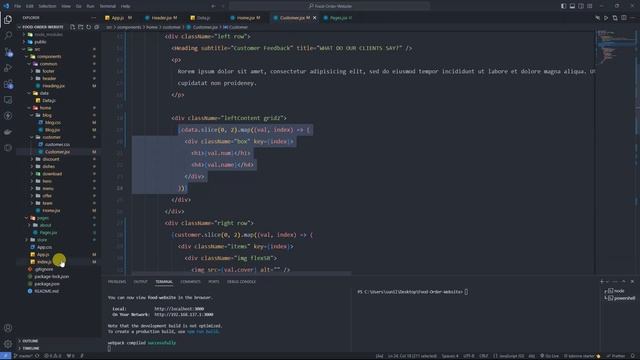640x360 pixels.
Task: Expand the discount folder
Action: point(51,159)
